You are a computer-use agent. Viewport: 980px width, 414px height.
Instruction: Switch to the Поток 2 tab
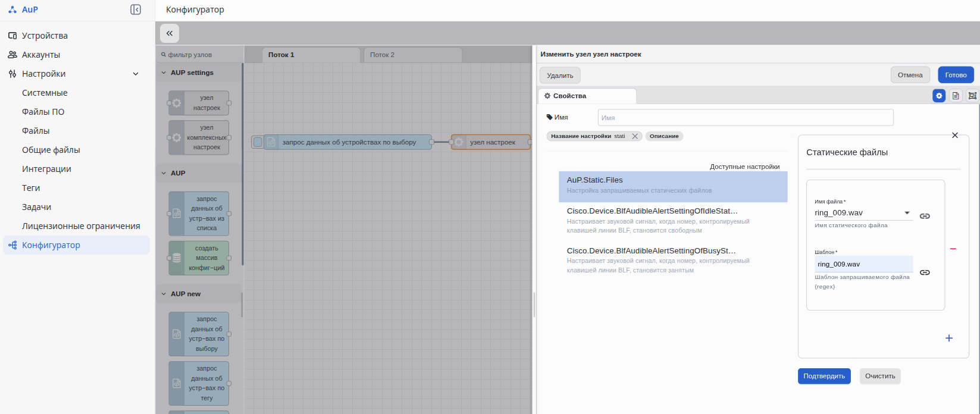pyautogui.click(x=413, y=55)
